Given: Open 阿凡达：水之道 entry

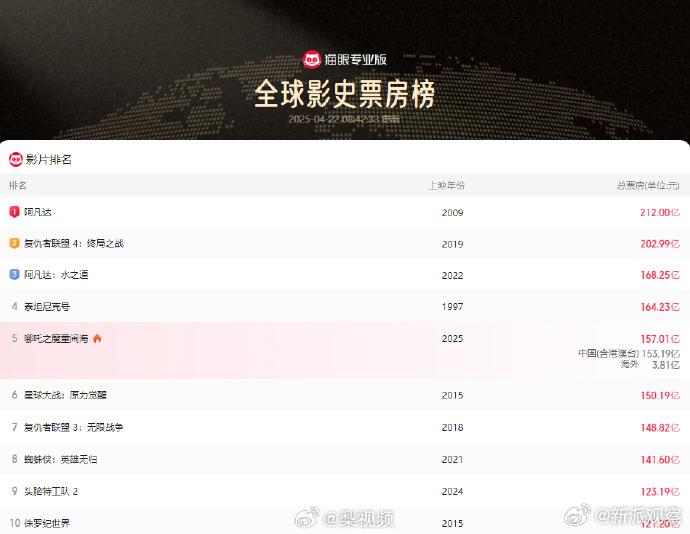Looking at the screenshot, I should [56, 275].
